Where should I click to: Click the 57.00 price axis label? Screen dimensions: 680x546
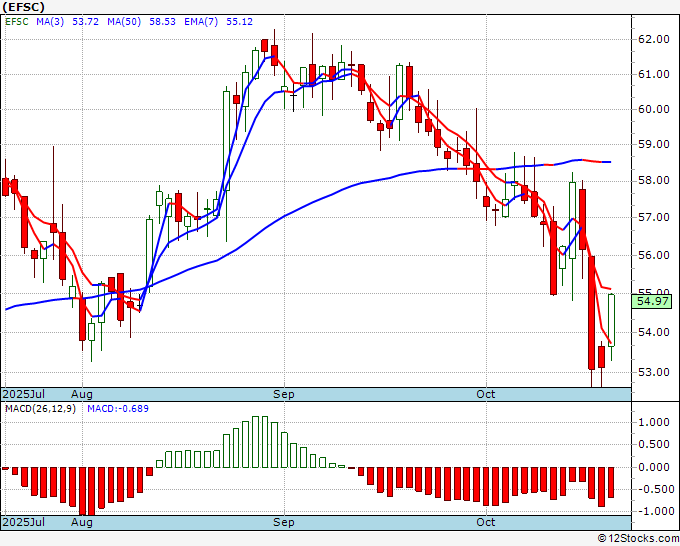click(x=654, y=217)
